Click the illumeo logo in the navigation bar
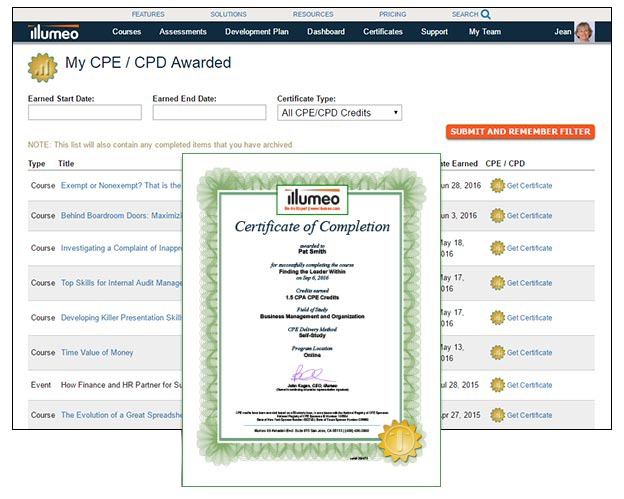Viewport: 624px width, 499px height. click(x=54, y=32)
